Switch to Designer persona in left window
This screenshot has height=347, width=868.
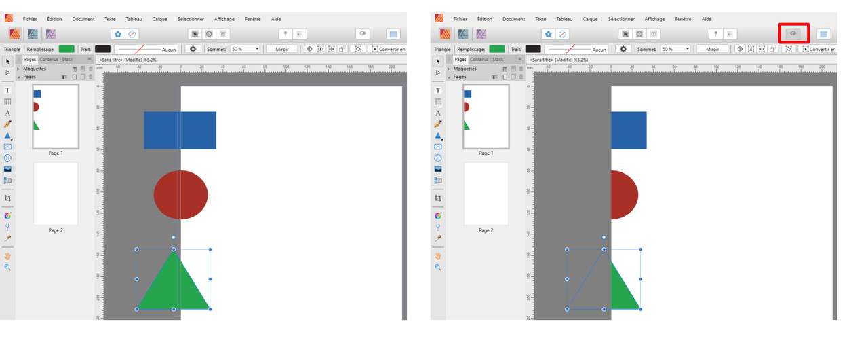tap(33, 34)
